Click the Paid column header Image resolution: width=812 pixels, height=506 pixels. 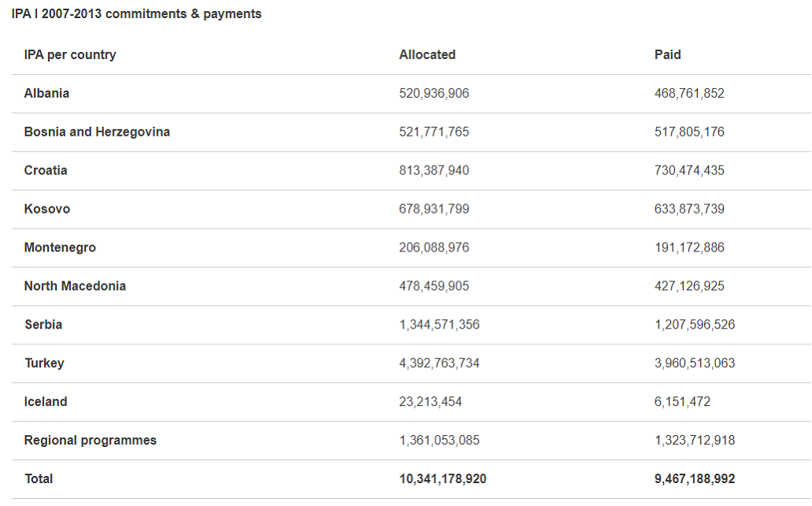tap(668, 54)
